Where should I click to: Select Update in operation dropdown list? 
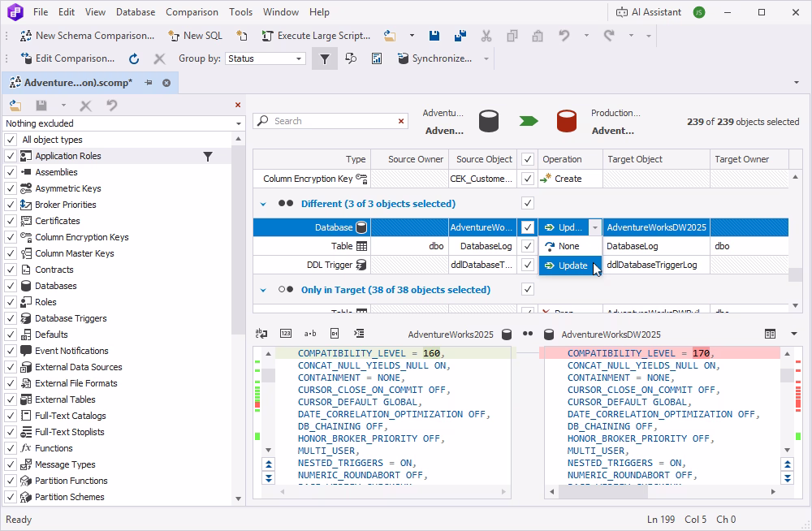(570, 265)
